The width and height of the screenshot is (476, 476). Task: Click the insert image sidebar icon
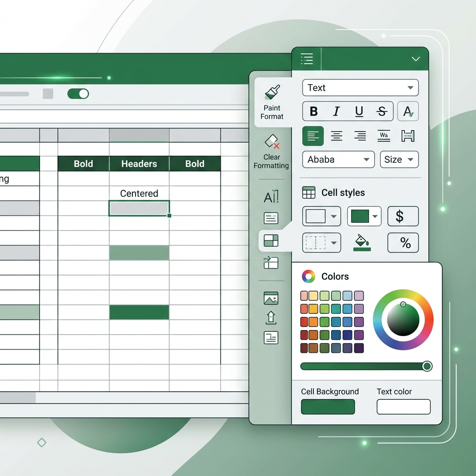pyautogui.click(x=271, y=298)
